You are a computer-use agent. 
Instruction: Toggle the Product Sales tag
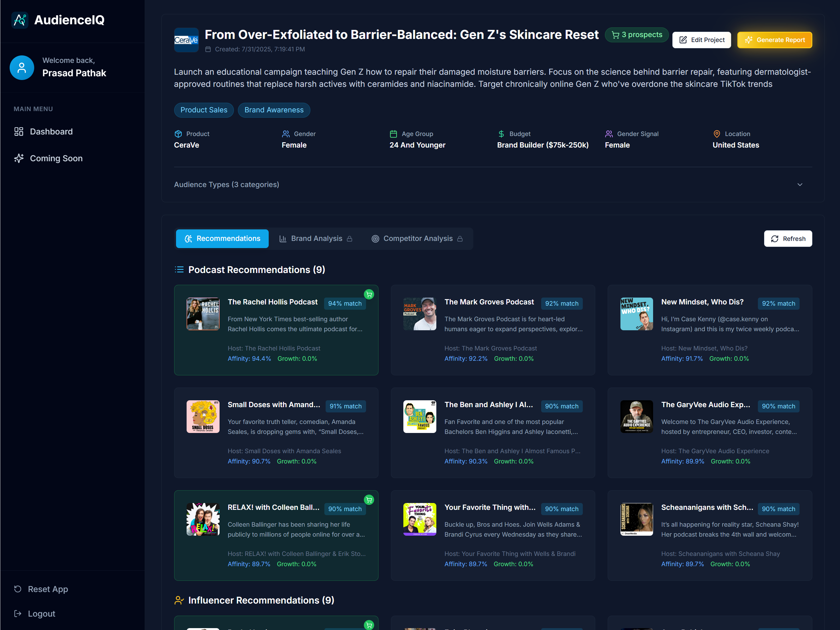203,110
